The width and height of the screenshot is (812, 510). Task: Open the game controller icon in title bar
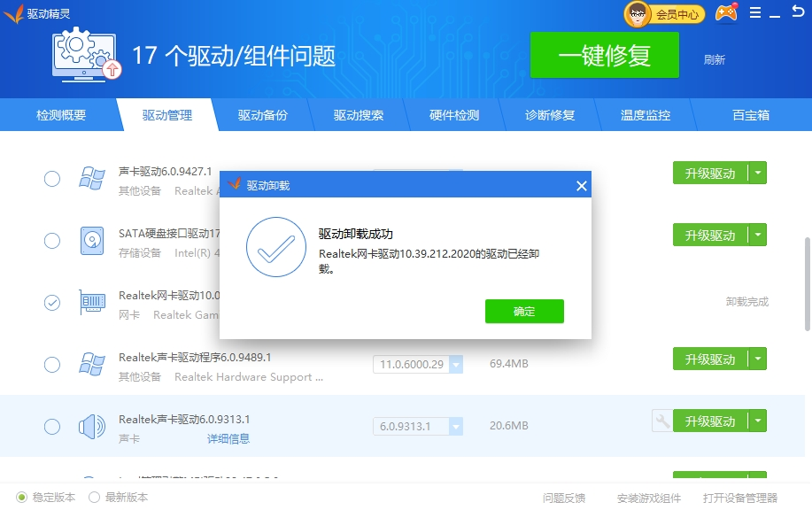(x=726, y=13)
